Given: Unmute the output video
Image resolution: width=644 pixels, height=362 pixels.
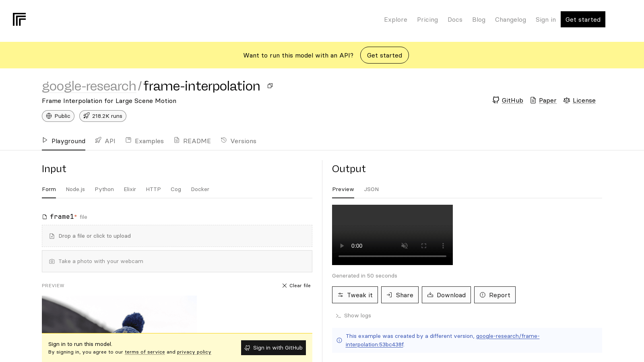Looking at the screenshot, I should click(x=405, y=246).
